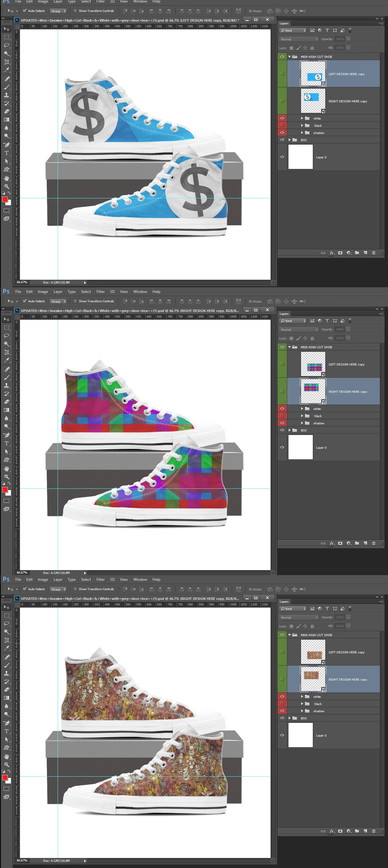Select the Zoom tool in doodle-pattern shoe window
Image resolution: width=388 pixels, height=868 pixels.
pyautogui.click(x=6, y=764)
